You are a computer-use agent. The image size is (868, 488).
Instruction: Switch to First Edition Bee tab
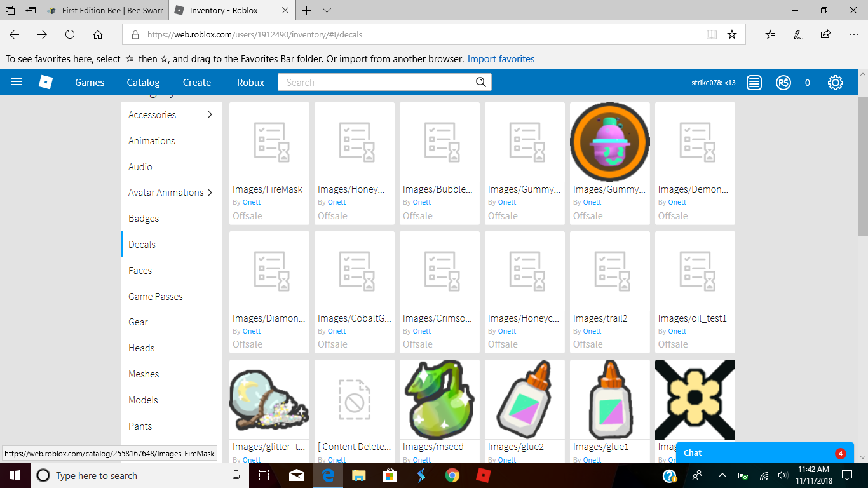tap(104, 10)
